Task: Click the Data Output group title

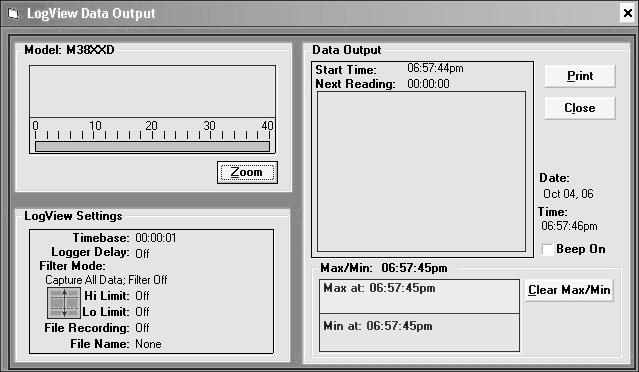Action: [346, 50]
